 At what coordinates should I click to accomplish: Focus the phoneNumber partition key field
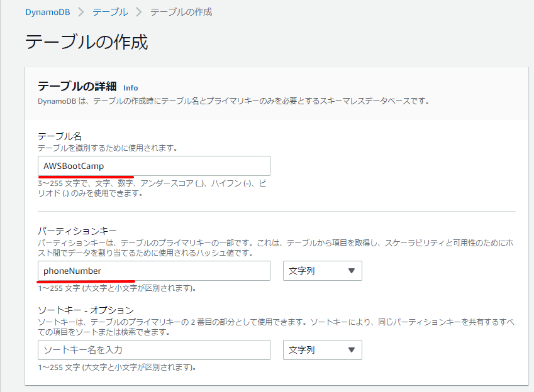pyautogui.click(x=154, y=271)
